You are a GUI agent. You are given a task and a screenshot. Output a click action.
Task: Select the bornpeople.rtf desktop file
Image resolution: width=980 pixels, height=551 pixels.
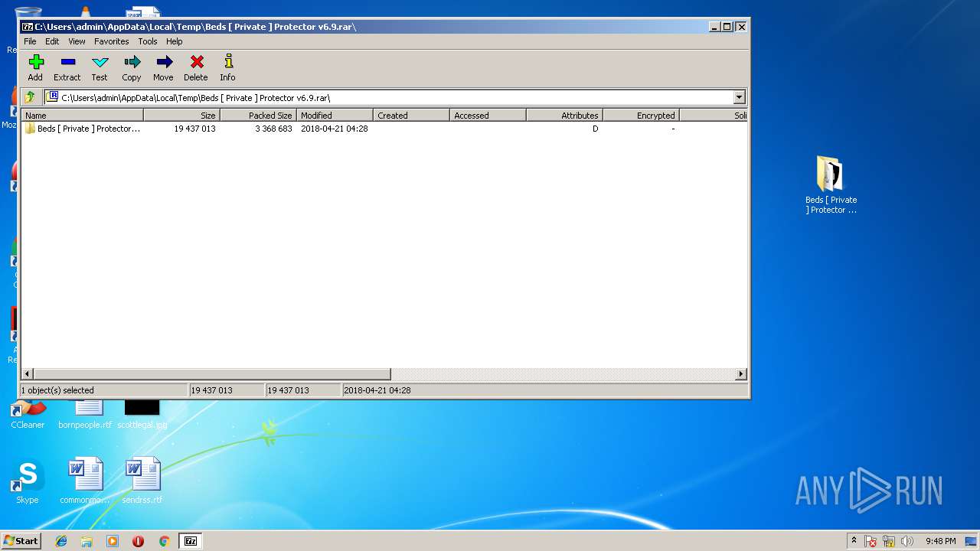(x=85, y=414)
